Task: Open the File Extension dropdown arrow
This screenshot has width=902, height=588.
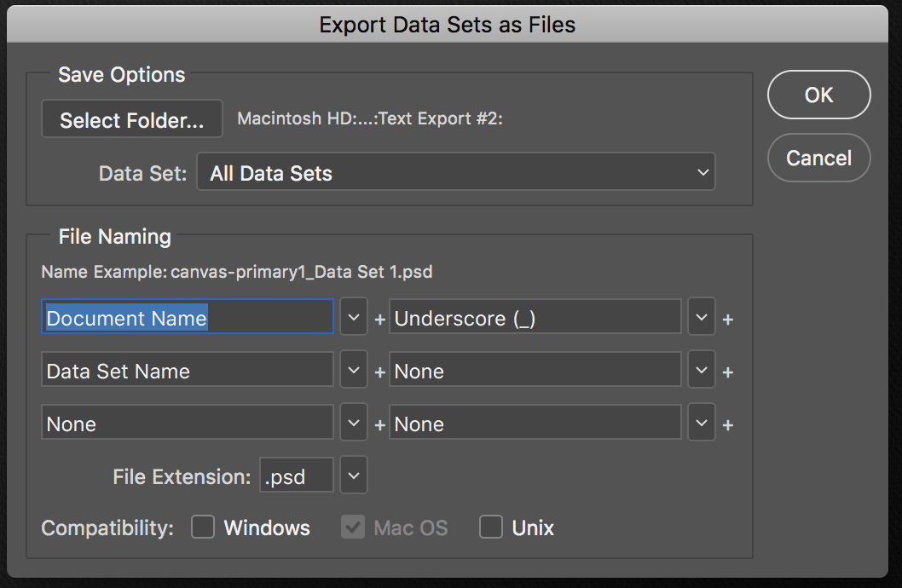Action: (354, 476)
